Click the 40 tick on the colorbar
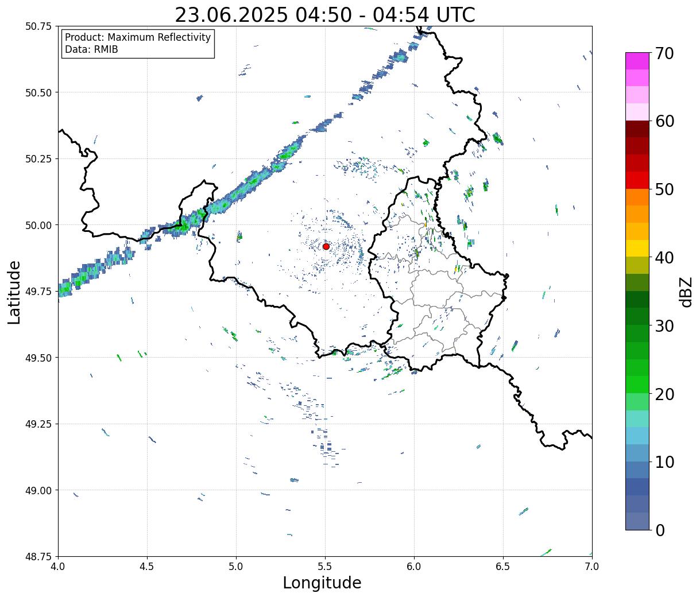The image size is (700, 597). click(x=664, y=257)
